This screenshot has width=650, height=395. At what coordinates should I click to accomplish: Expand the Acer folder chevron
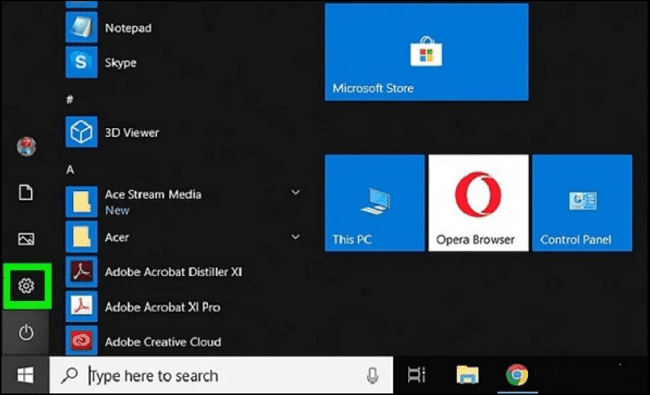[296, 237]
